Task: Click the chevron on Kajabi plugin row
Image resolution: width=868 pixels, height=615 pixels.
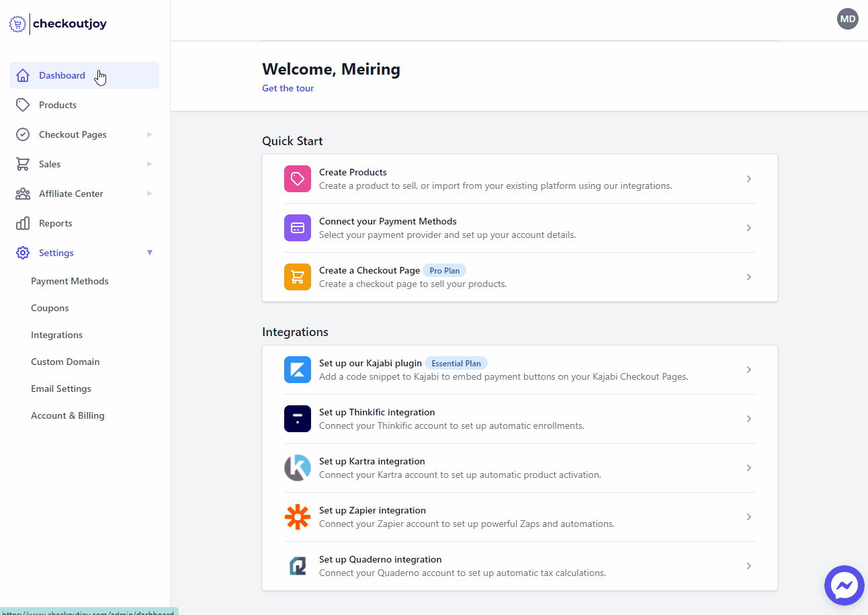Action: coord(748,370)
